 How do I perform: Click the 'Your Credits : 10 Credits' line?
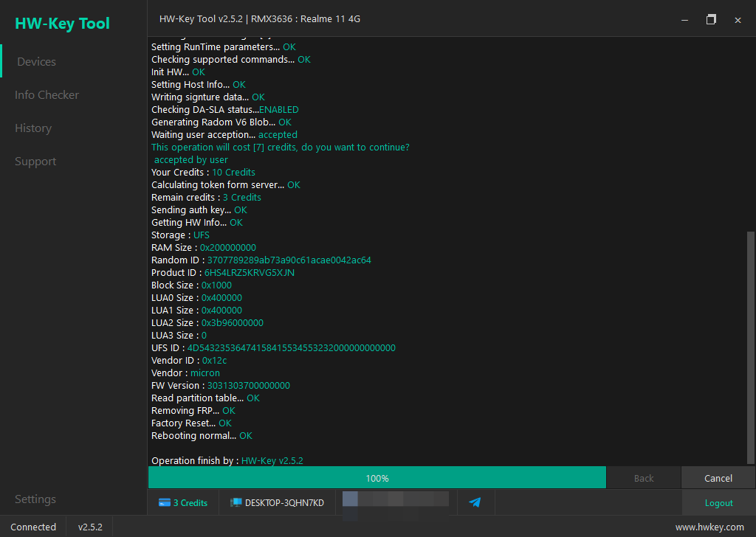pyautogui.click(x=204, y=173)
